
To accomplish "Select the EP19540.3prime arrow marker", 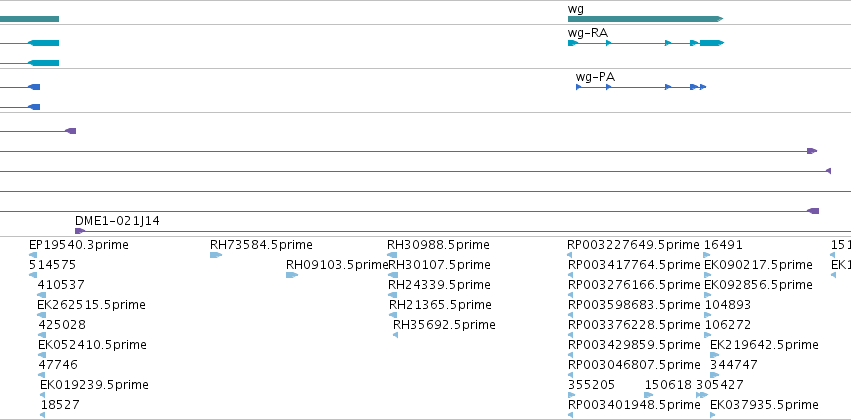I will (x=33, y=255).
